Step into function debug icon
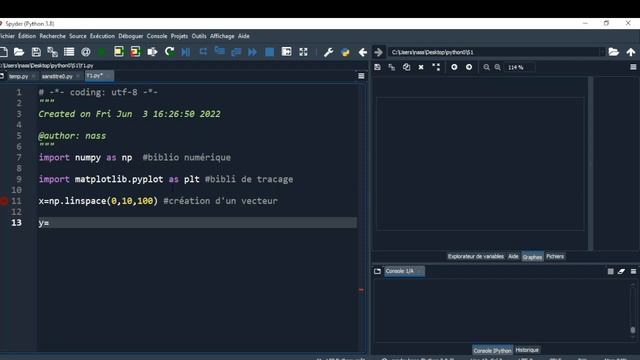640x360 pixels. [x=220, y=51]
